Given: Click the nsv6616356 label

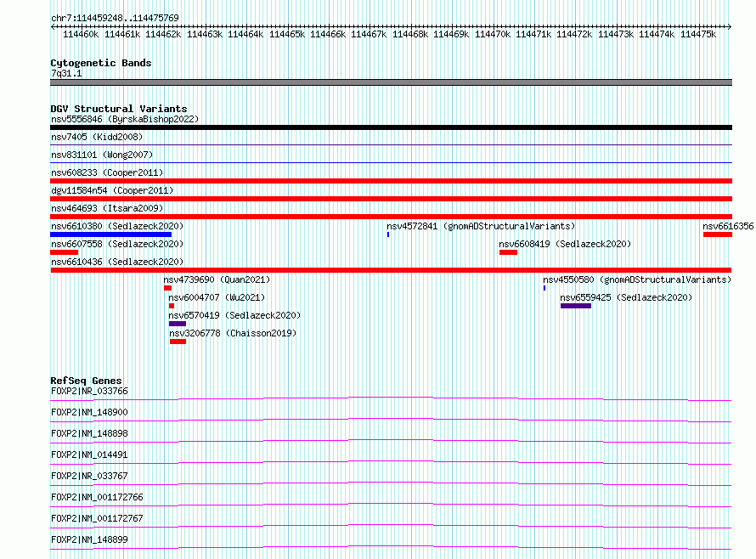Looking at the screenshot, I should (728, 226).
